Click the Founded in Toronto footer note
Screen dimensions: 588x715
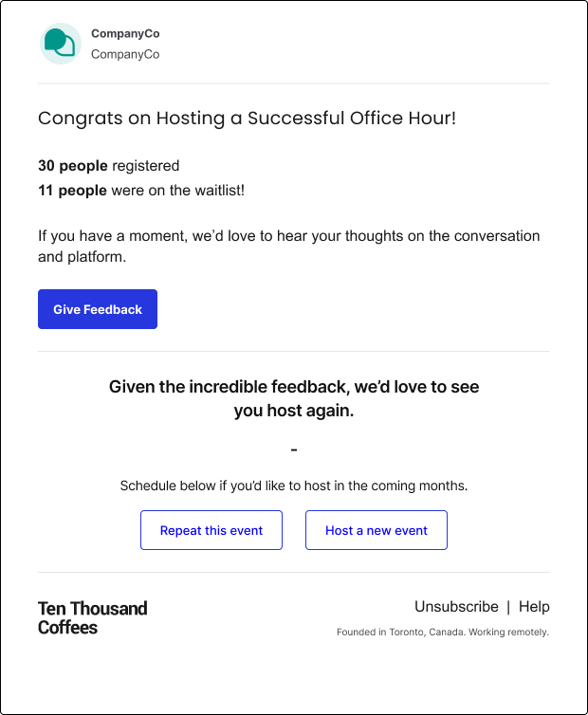(x=443, y=632)
